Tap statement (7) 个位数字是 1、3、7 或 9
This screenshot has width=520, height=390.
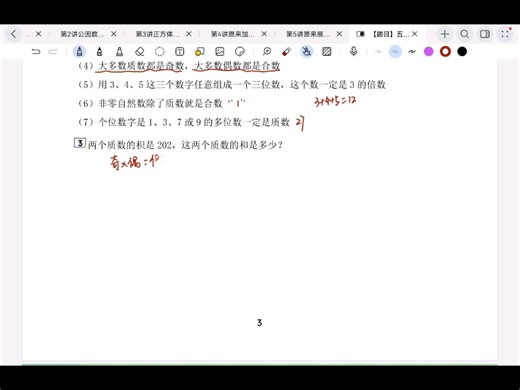[184, 122]
